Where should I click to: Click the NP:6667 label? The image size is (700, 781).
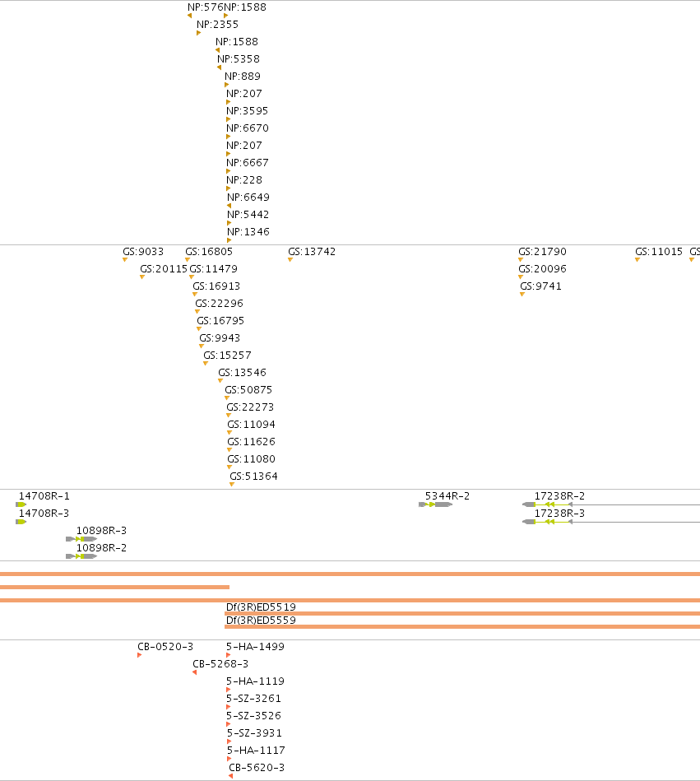pyautogui.click(x=247, y=162)
